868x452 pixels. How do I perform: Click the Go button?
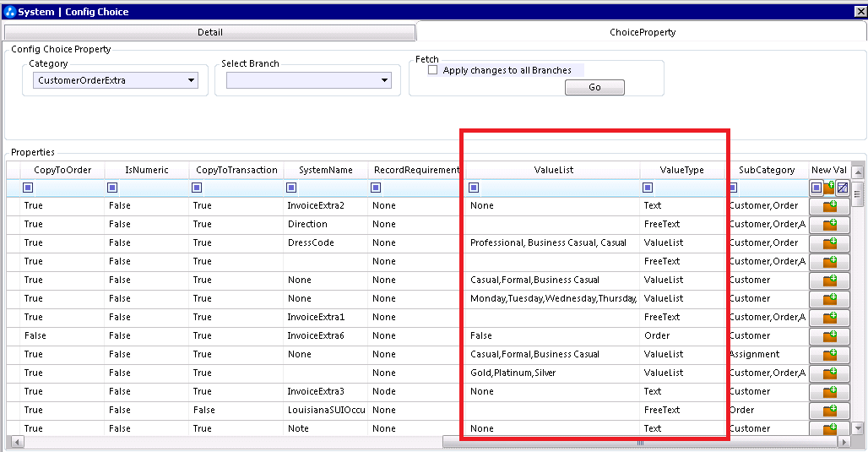click(x=594, y=88)
